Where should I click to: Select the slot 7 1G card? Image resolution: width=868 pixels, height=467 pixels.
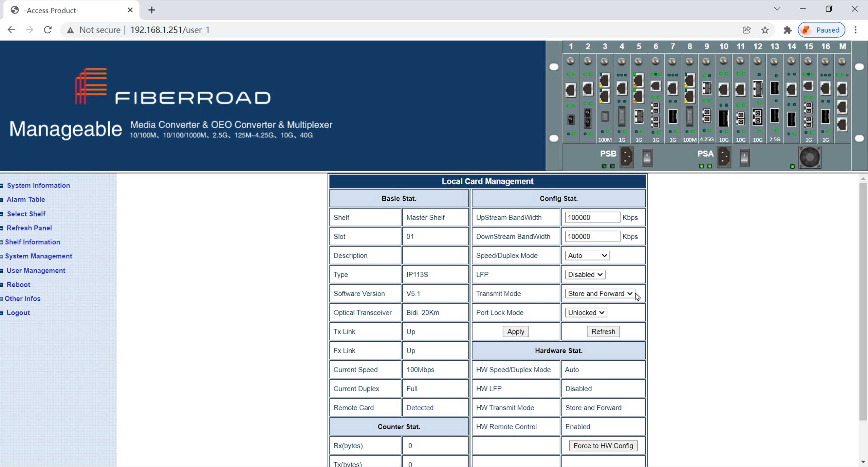(x=673, y=98)
